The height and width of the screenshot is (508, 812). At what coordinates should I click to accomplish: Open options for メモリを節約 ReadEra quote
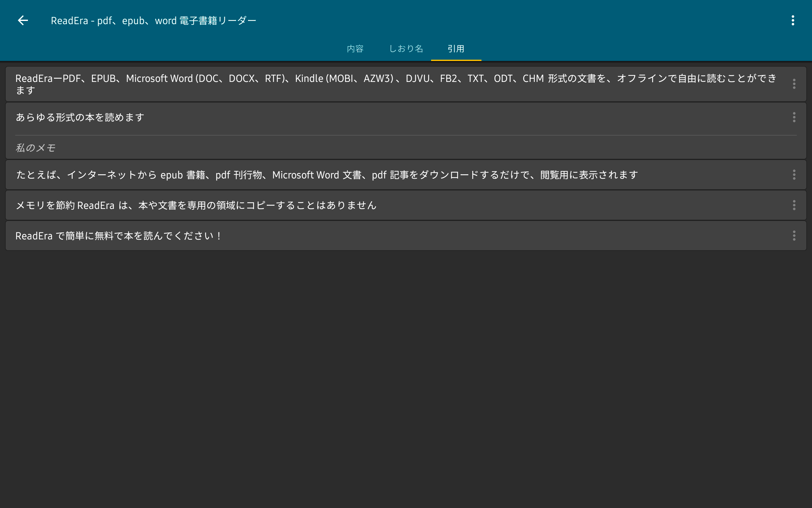(x=794, y=205)
